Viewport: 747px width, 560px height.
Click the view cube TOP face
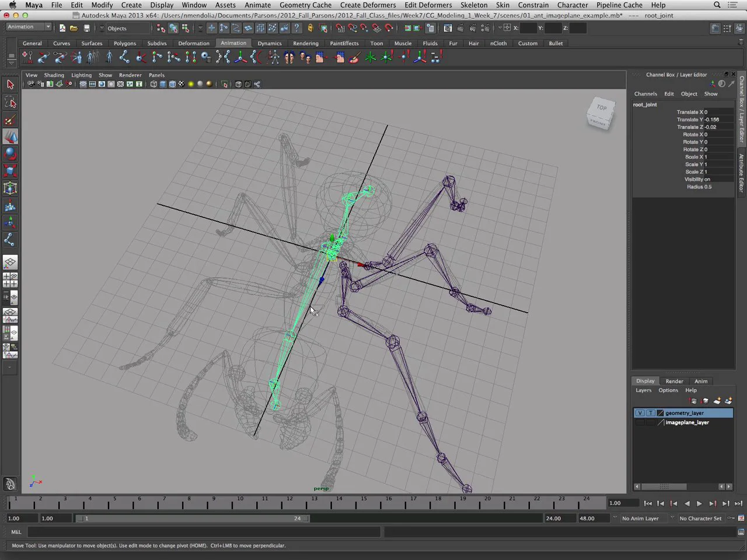(x=602, y=108)
